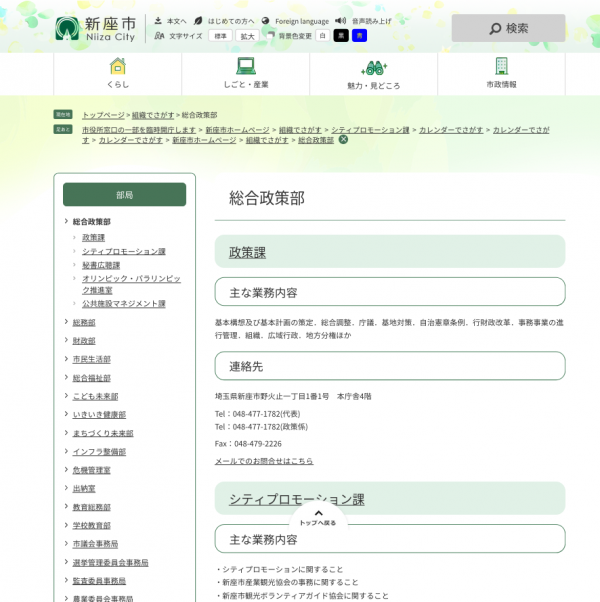The image size is (600, 602).
Task: Select black background color swatch
Action: point(341,36)
